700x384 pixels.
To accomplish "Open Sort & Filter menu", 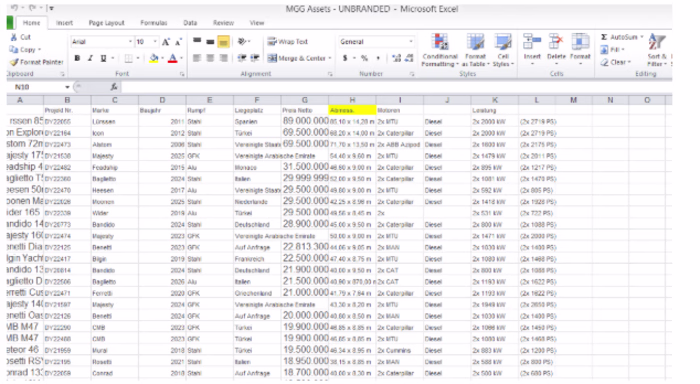I will click(657, 50).
